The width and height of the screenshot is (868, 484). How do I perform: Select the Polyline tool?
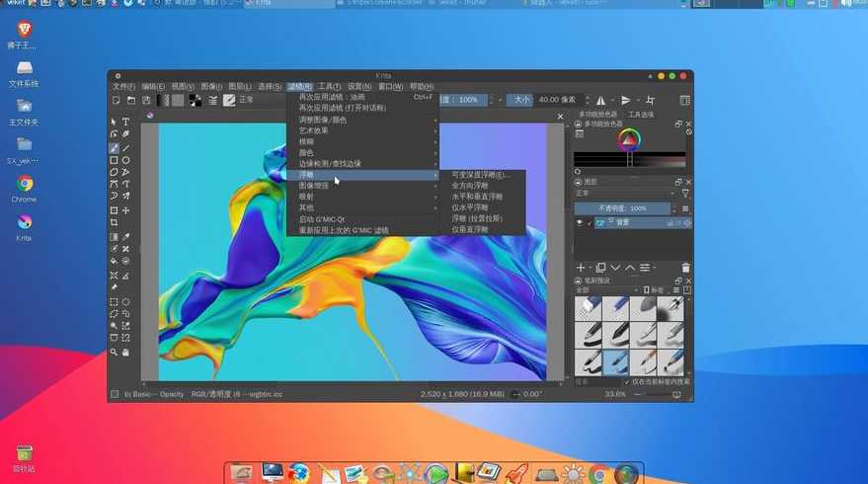click(x=126, y=172)
